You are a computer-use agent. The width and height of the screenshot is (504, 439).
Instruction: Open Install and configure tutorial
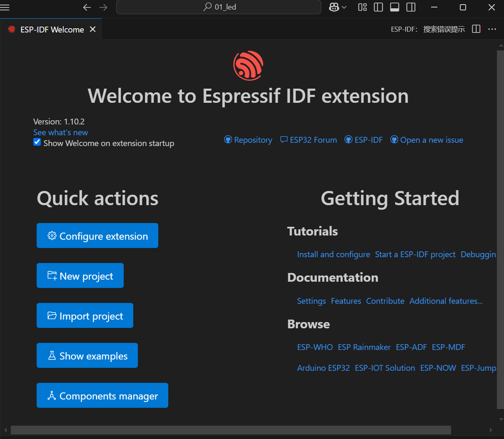[334, 254]
